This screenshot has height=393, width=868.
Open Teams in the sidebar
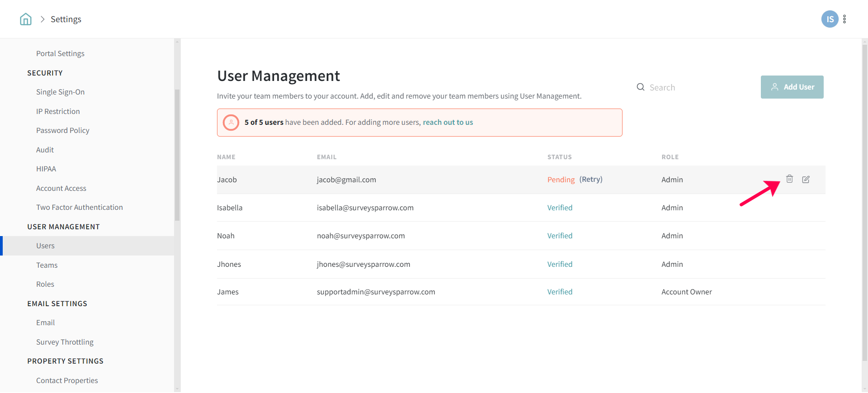pos(47,265)
